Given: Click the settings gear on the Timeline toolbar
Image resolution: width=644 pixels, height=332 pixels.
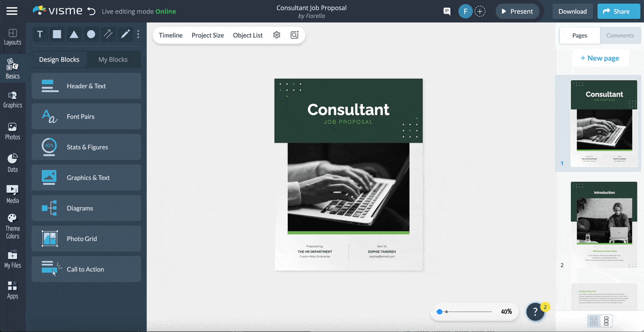Looking at the screenshot, I should point(276,35).
